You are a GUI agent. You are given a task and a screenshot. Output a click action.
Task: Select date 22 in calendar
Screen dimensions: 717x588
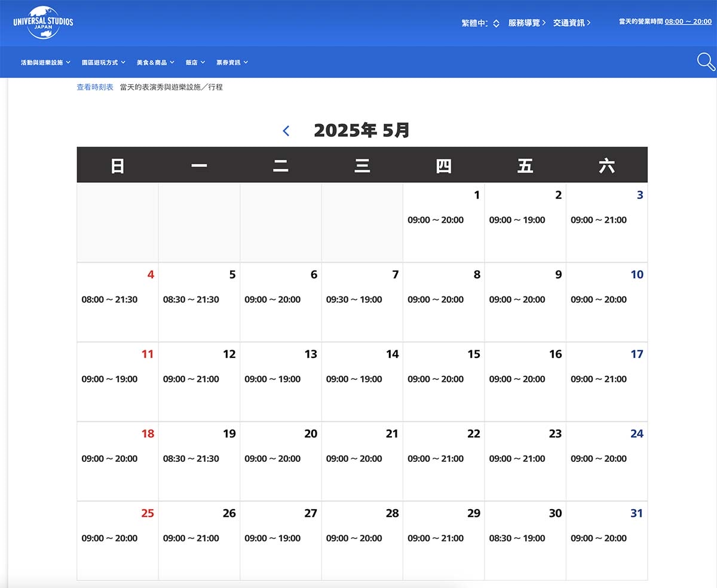tap(444, 461)
